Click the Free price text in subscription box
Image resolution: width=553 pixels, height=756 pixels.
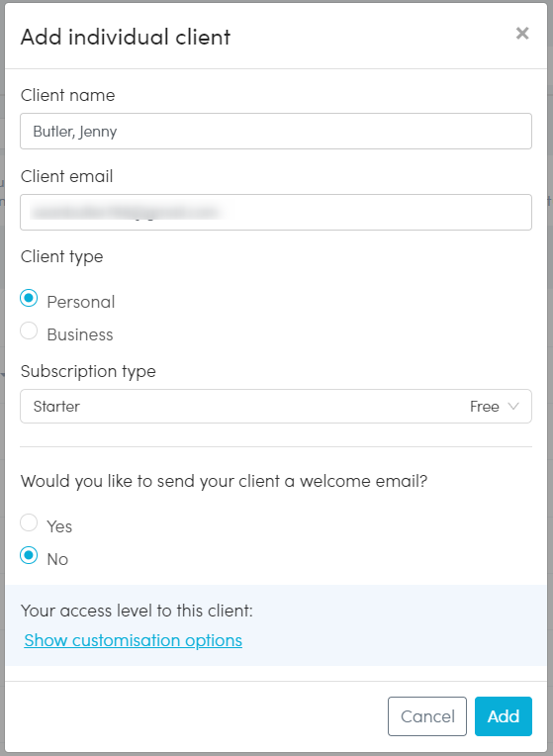[485, 407]
